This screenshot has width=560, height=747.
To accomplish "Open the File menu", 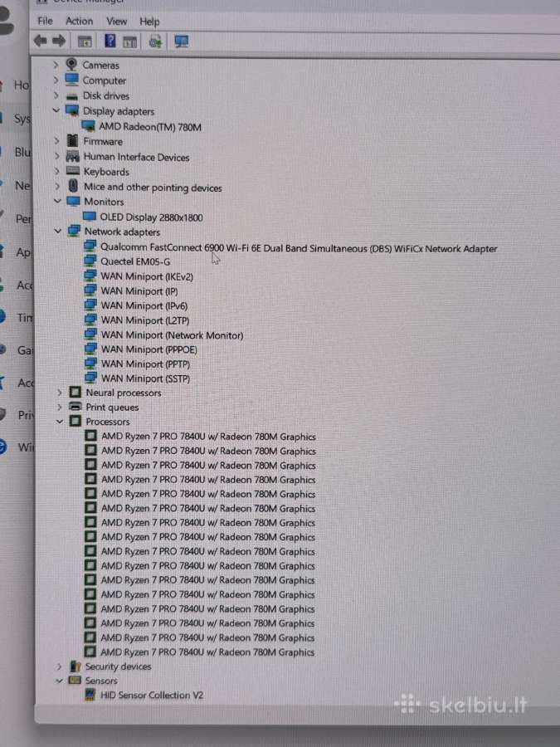I will pos(46,21).
